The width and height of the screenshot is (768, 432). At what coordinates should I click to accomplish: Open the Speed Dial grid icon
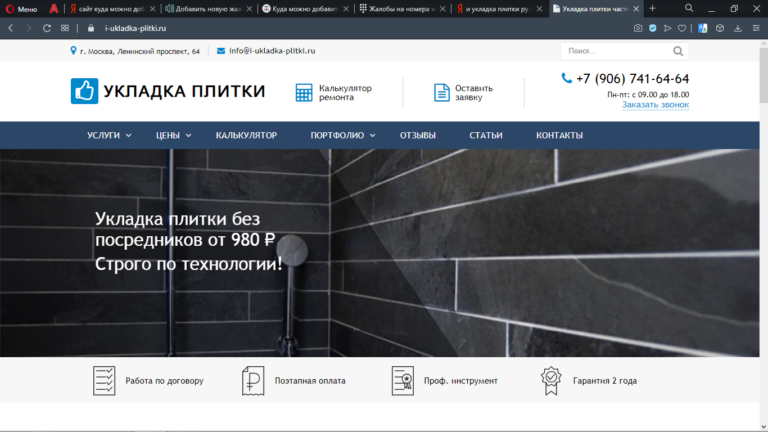(x=65, y=28)
